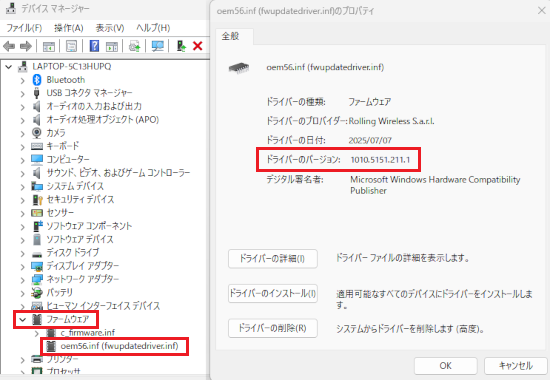Click the キーボード keyboard icon
The width and height of the screenshot is (550, 380).
click(x=37, y=146)
